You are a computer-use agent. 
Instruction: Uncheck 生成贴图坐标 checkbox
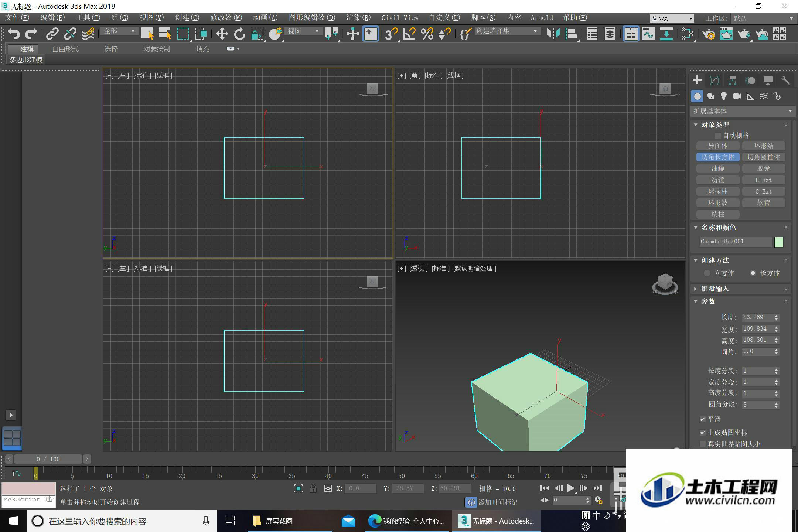[703, 432]
